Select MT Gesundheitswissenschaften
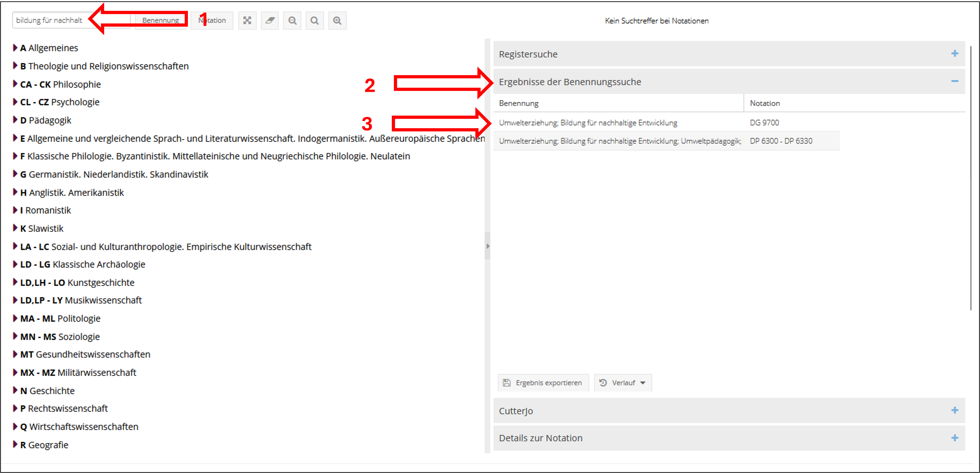This screenshot has height=473, width=980. 85,354
